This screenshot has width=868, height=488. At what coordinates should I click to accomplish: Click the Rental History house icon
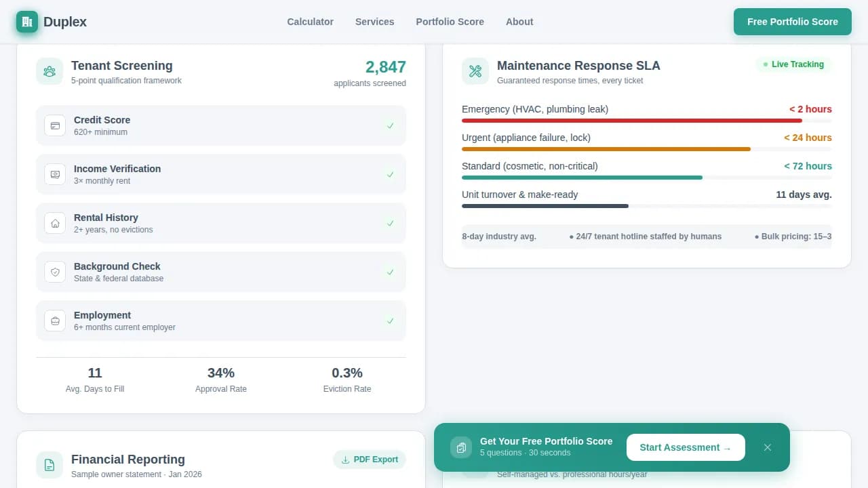(55, 223)
